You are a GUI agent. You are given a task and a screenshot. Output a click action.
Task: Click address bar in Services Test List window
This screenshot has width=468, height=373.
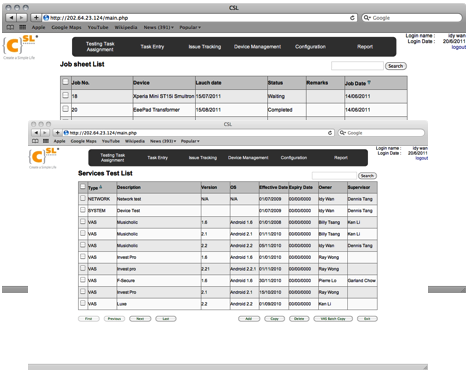198,133
